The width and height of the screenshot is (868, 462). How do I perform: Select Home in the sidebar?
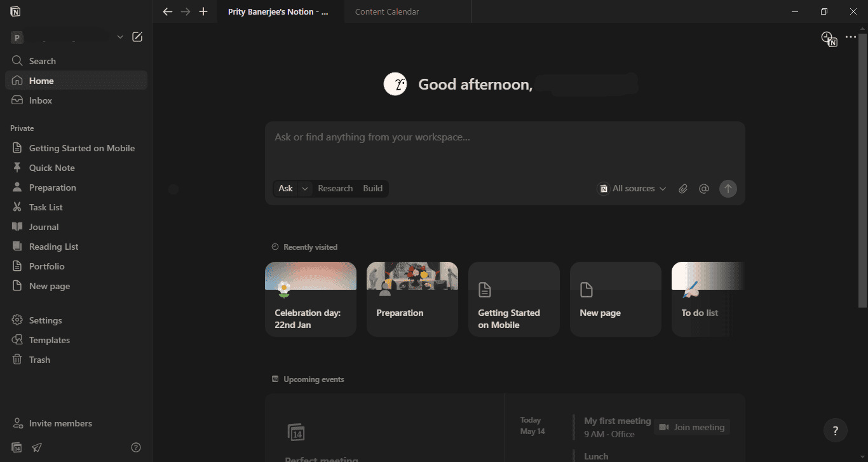click(76, 81)
